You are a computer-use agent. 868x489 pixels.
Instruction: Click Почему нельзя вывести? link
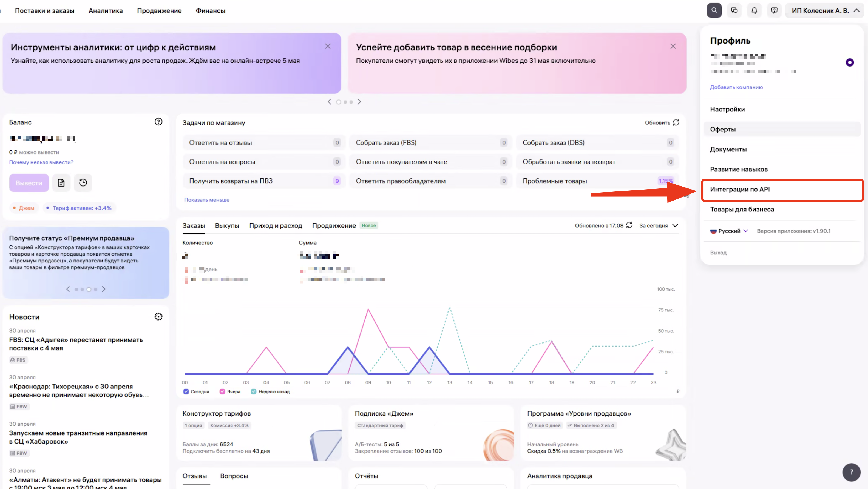tap(41, 162)
